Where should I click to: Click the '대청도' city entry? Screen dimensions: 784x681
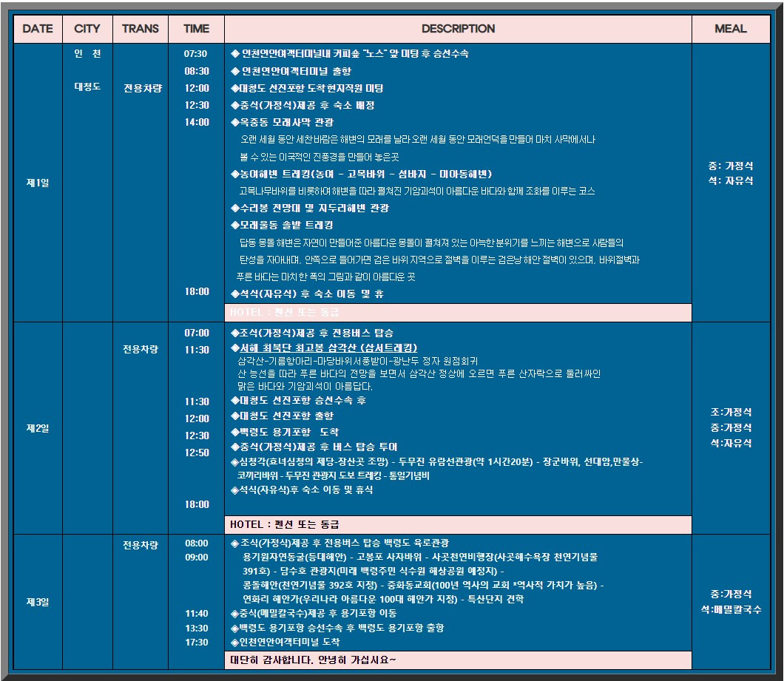pos(87,87)
